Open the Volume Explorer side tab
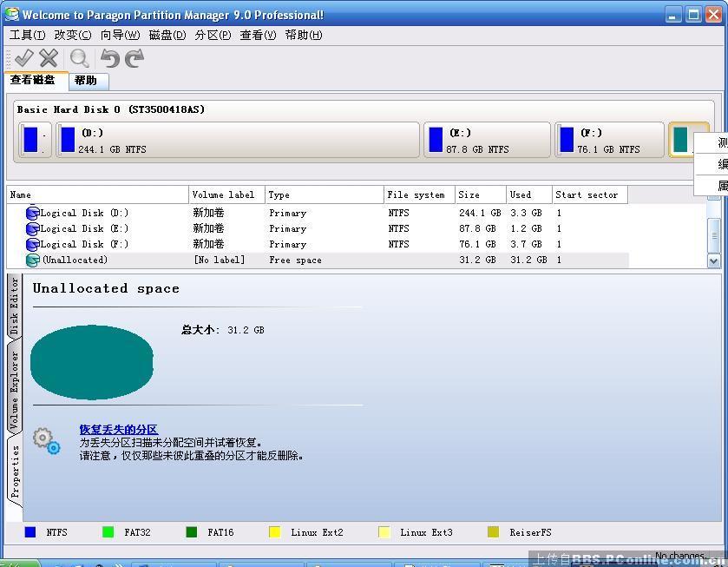Viewport: 728px width, 567px height. (14, 392)
